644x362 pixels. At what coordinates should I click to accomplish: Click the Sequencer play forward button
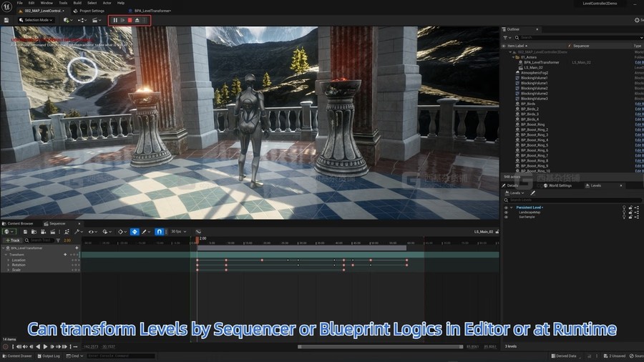[45, 347]
